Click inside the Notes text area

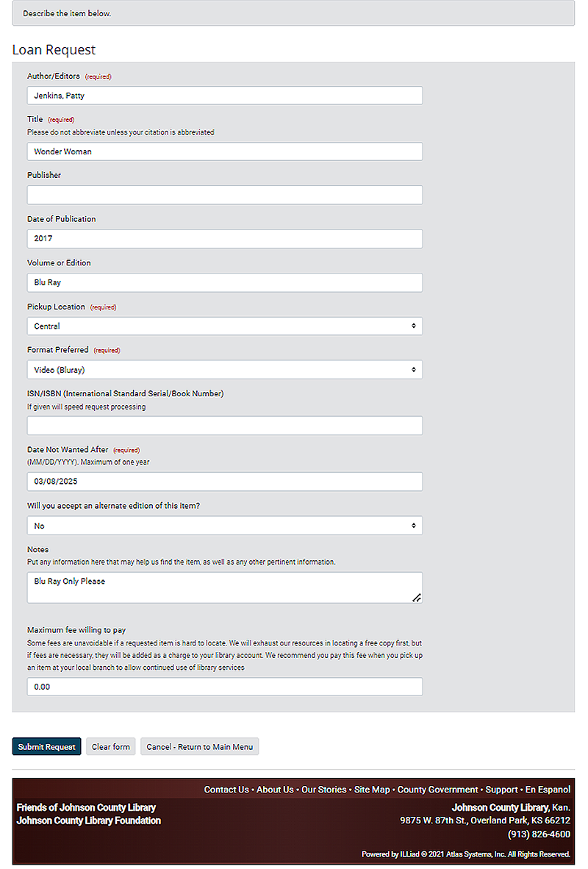coord(224,587)
